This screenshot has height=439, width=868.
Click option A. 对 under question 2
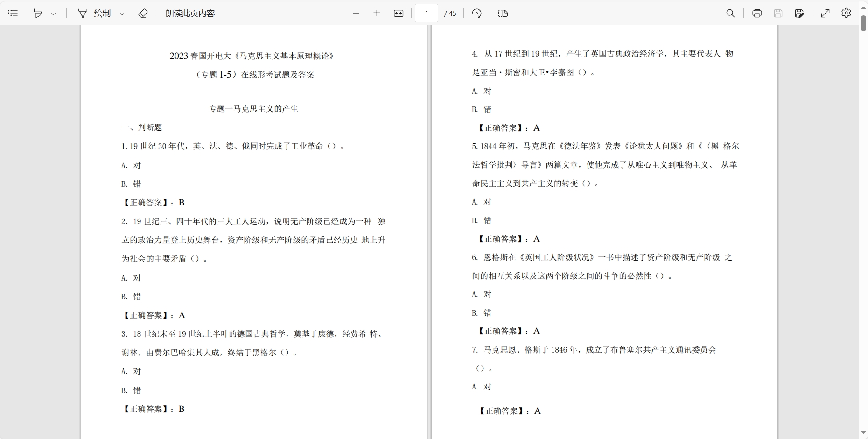[x=131, y=278]
